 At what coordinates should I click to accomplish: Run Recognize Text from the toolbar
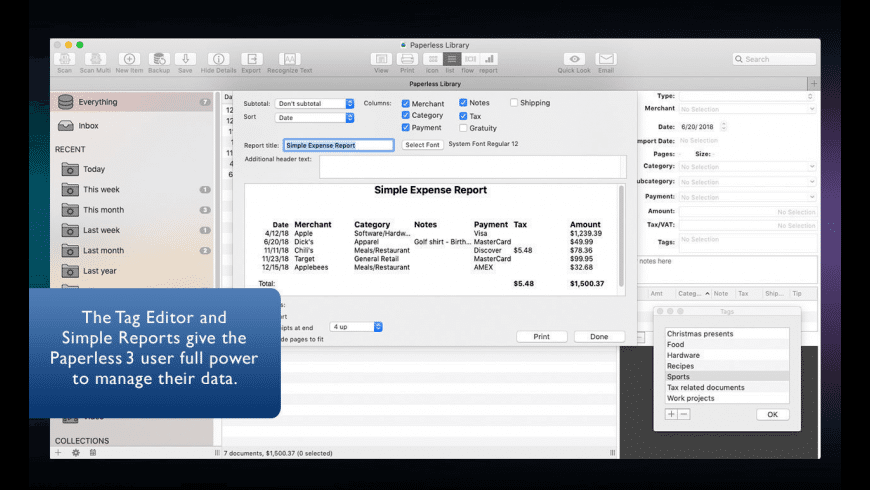[289, 60]
